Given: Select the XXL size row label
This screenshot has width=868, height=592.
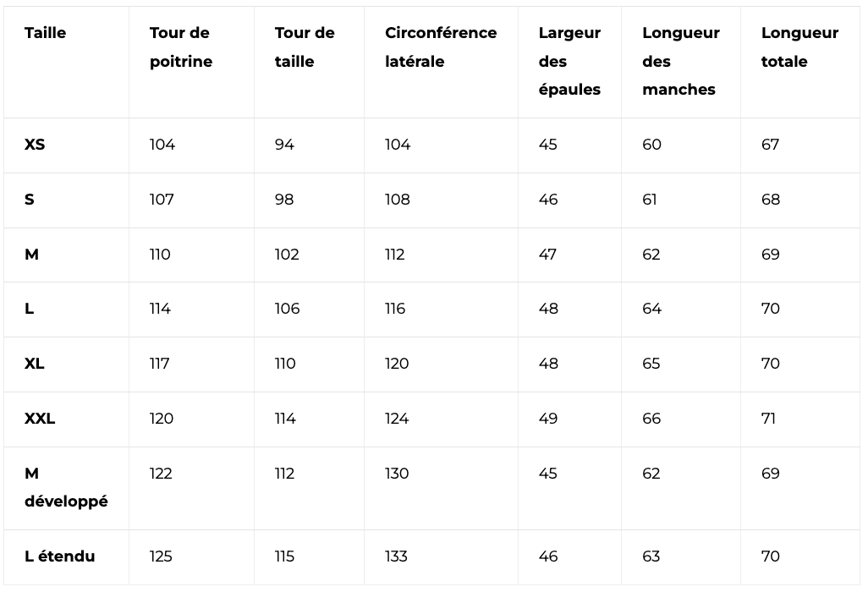Looking at the screenshot, I should click(x=40, y=419).
